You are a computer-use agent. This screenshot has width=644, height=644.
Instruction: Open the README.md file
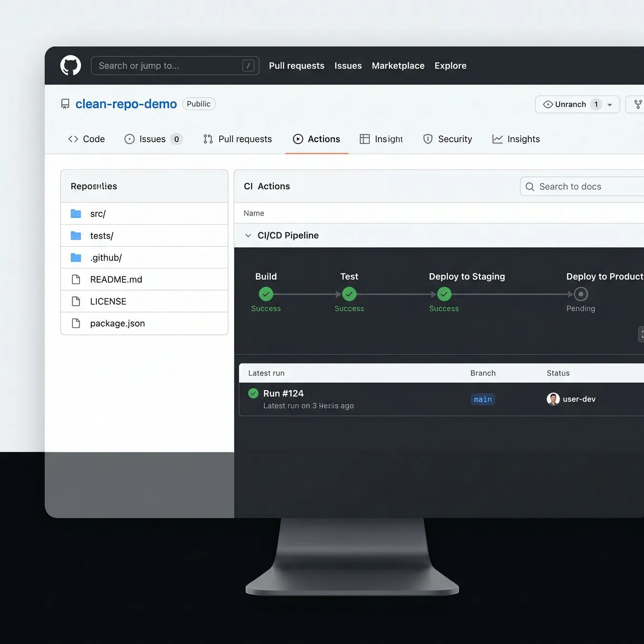pyautogui.click(x=144, y=279)
